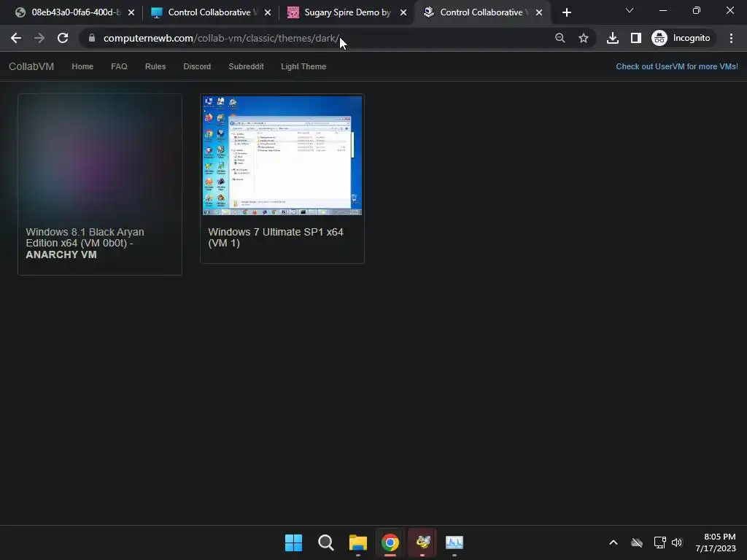
Task: Click the Windows 8.1 Black Aryan Edition title
Action: click(85, 243)
